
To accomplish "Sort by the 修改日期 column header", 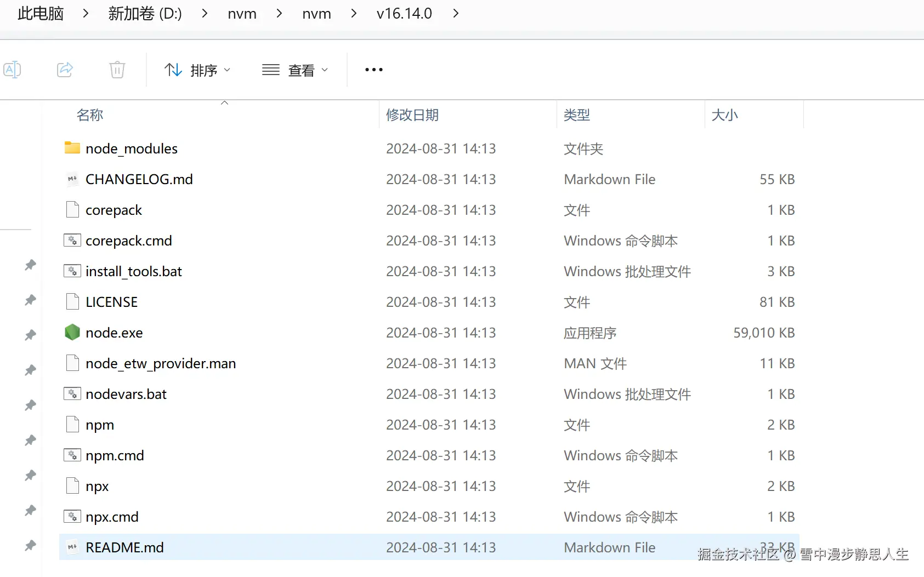I will [x=412, y=115].
